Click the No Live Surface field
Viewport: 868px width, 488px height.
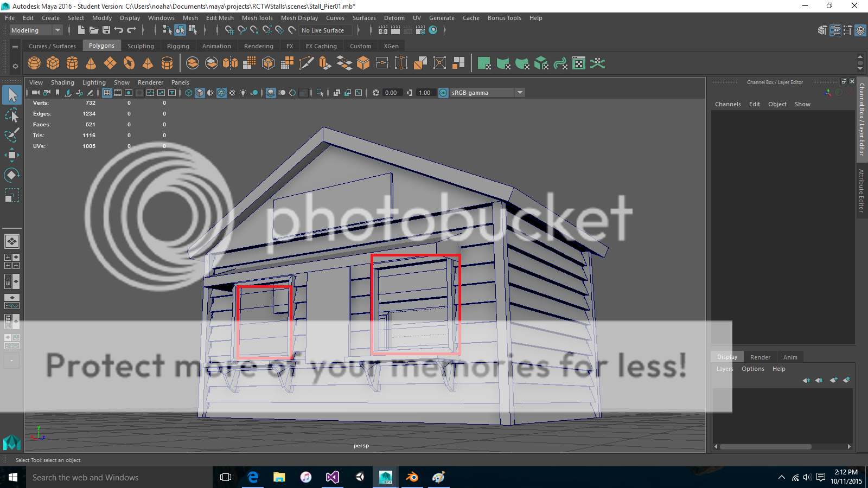[x=325, y=30]
